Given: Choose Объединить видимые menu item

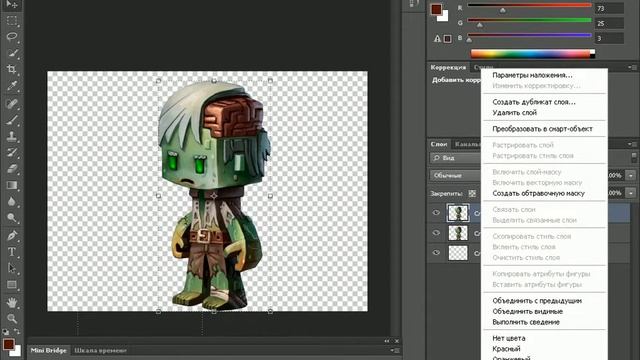Looking at the screenshot, I should (527, 311).
